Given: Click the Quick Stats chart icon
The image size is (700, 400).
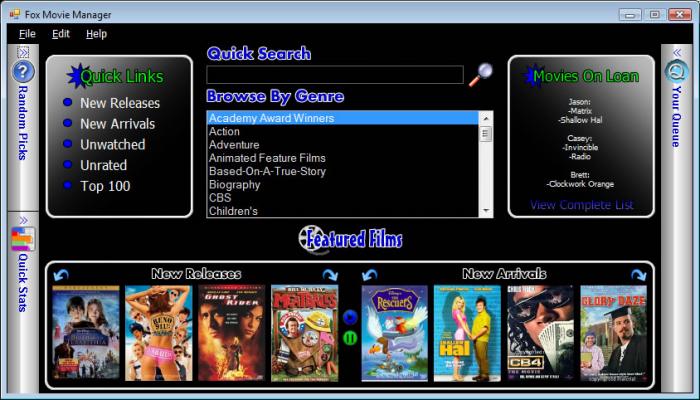Looking at the screenshot, I should [x=23, y=239].
